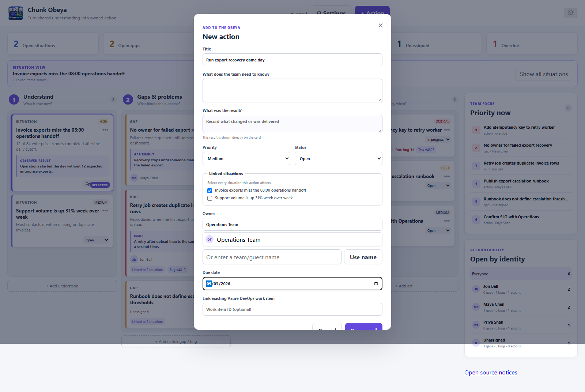This screenshot has width=585, height=392.
Task: Click the team/guest name input field
Action: click(x=272, y=257)
